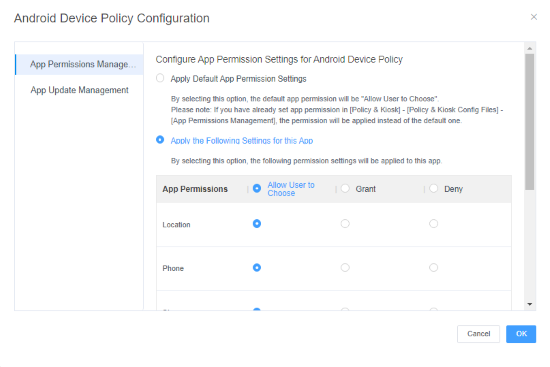Grant the Phone permission

tap(345, 268)
